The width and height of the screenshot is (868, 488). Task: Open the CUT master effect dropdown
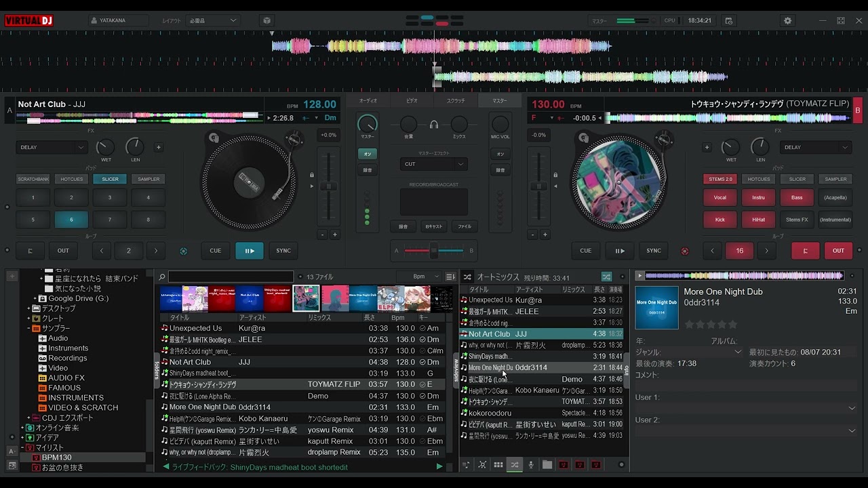coord(433,163)
